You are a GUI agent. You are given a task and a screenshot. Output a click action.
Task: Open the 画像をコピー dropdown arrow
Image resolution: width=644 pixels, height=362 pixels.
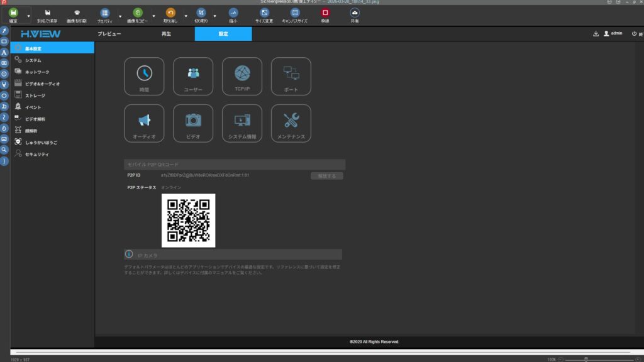(x=154, y=16)
